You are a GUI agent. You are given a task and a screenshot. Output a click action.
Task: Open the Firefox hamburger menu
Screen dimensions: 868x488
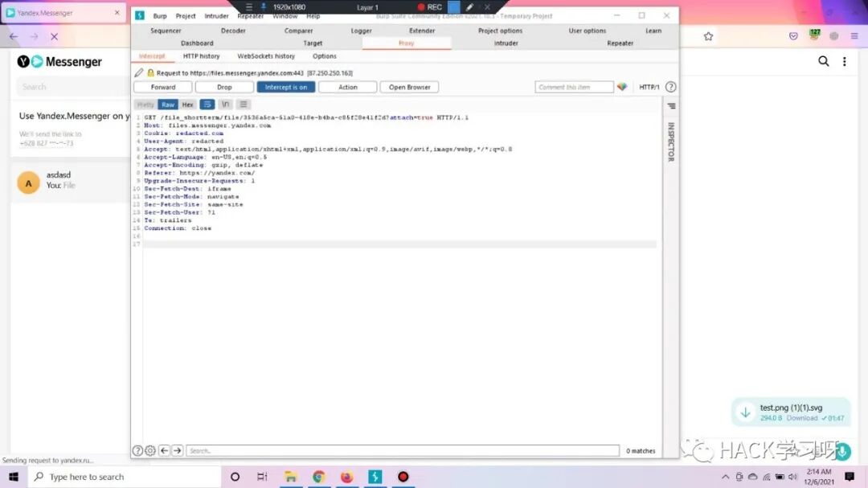854,36
